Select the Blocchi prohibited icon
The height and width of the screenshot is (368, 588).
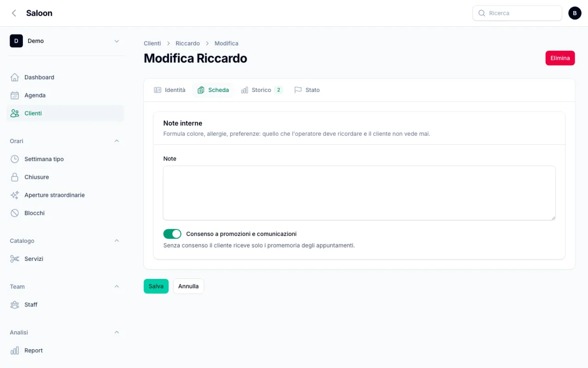point(15,213)
